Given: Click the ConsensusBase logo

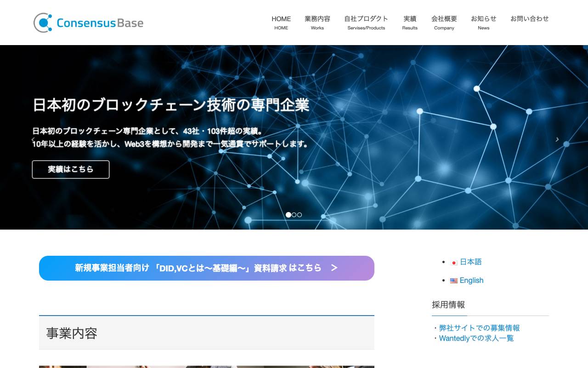Looking at the screenshot, I should pos(88,23).
